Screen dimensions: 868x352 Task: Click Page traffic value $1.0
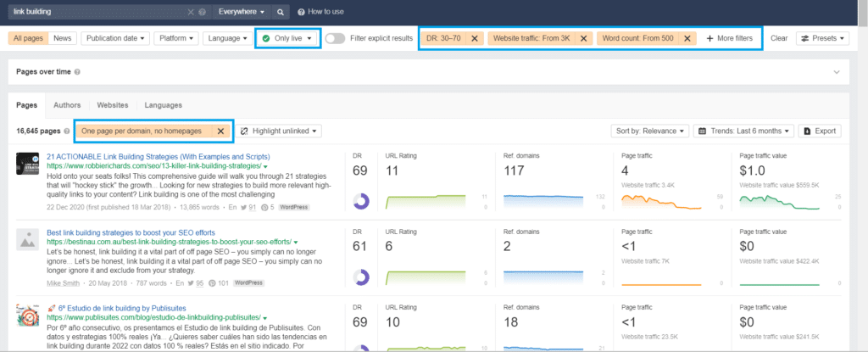754,170
